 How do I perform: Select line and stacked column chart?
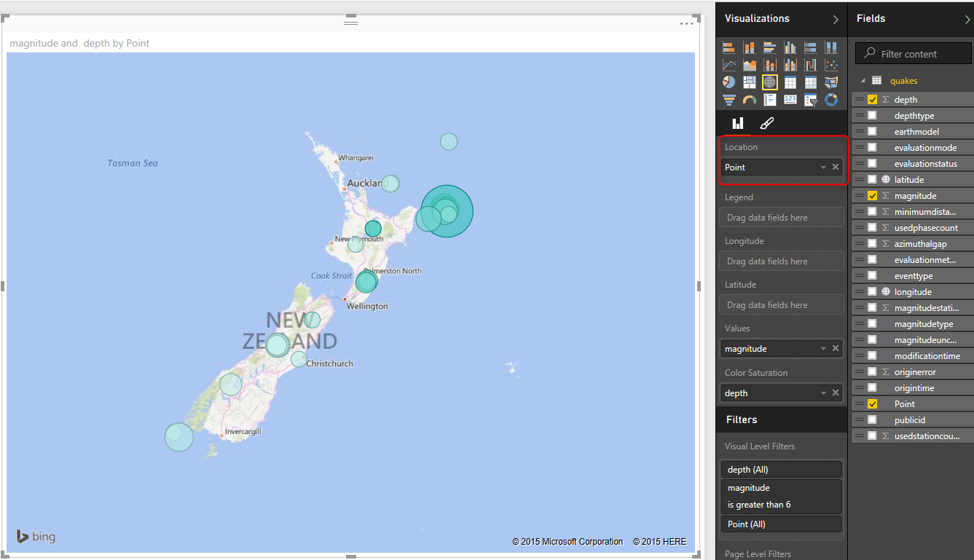pos(769,65)
